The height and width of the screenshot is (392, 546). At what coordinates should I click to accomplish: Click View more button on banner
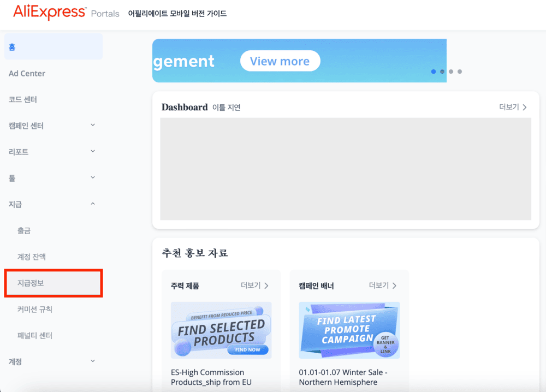[280, 61]
